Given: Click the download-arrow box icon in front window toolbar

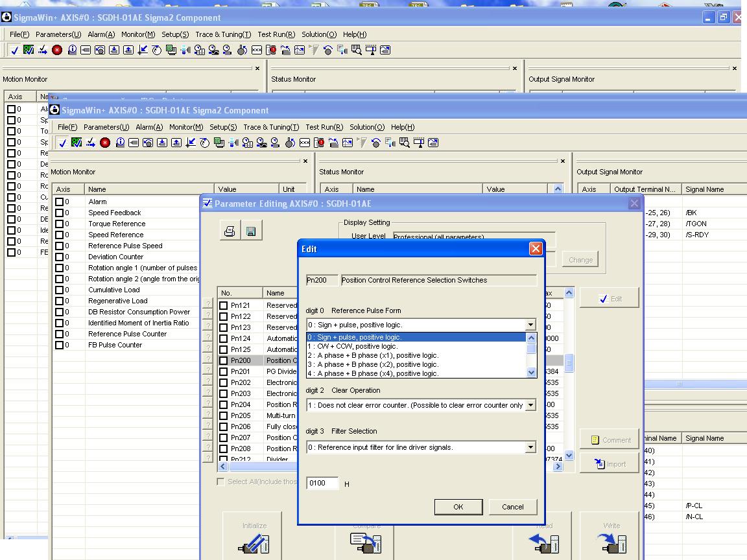Looking at the screenshot, I should 162,143.
